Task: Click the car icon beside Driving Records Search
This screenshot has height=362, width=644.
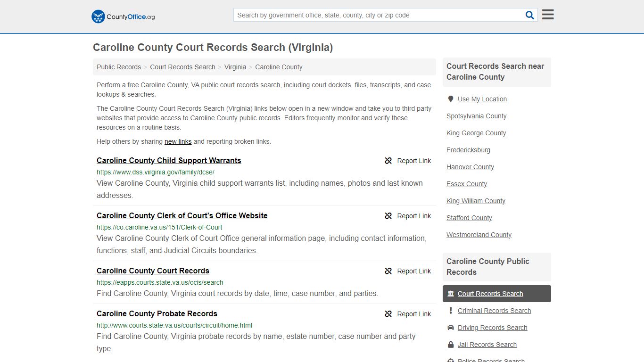Action: coord(451,328)
